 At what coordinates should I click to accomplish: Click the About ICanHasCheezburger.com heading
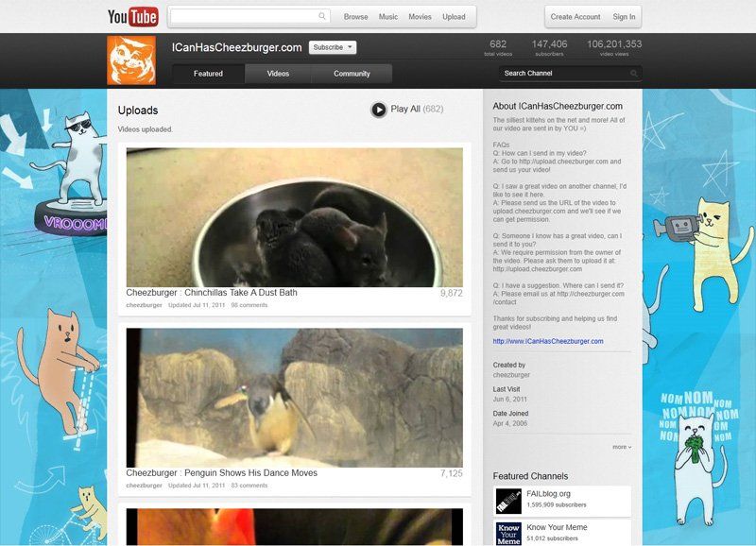click(558, 106)
